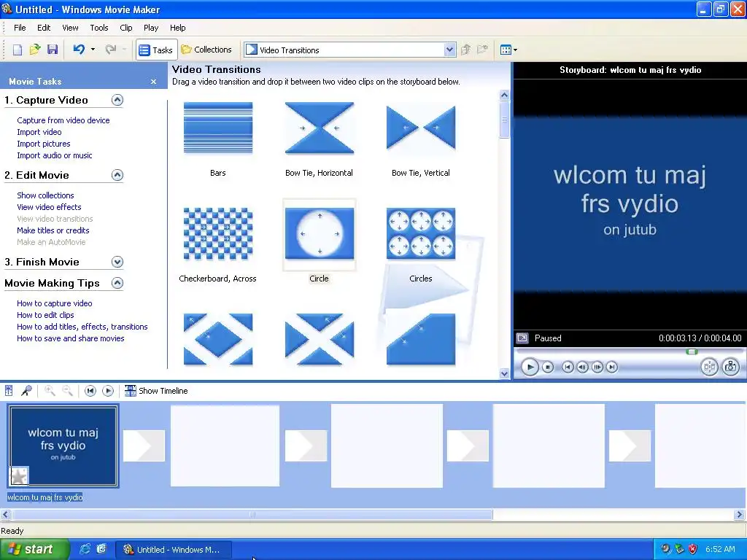Click the Up One Level folder icon
747x560 pixels.
466,50
